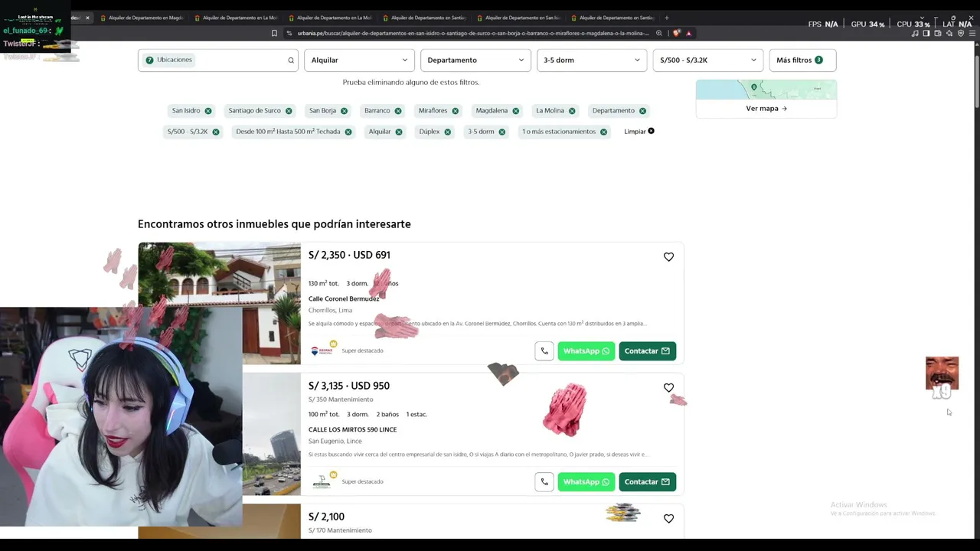Remove the Magdalena filter chip
This screenshot has width=980, height=551.
pyautogui.click(x=515, y=111)
